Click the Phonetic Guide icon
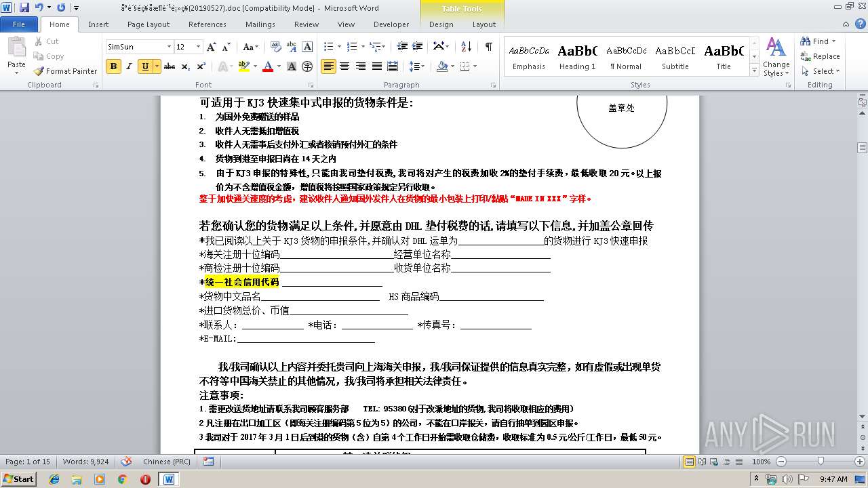Screen dimensions: 868x488 tap(292, 47)
